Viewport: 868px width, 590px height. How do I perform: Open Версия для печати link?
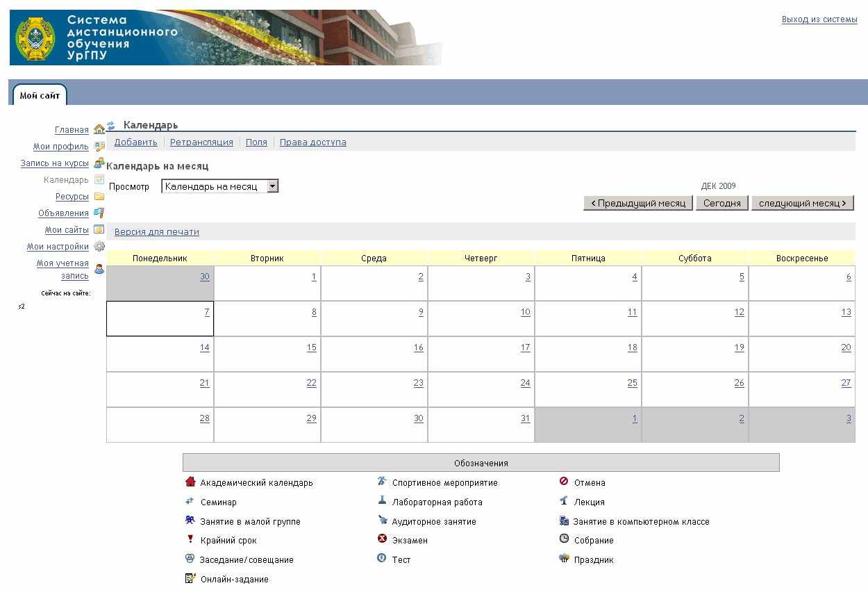[x=157, y=231]
